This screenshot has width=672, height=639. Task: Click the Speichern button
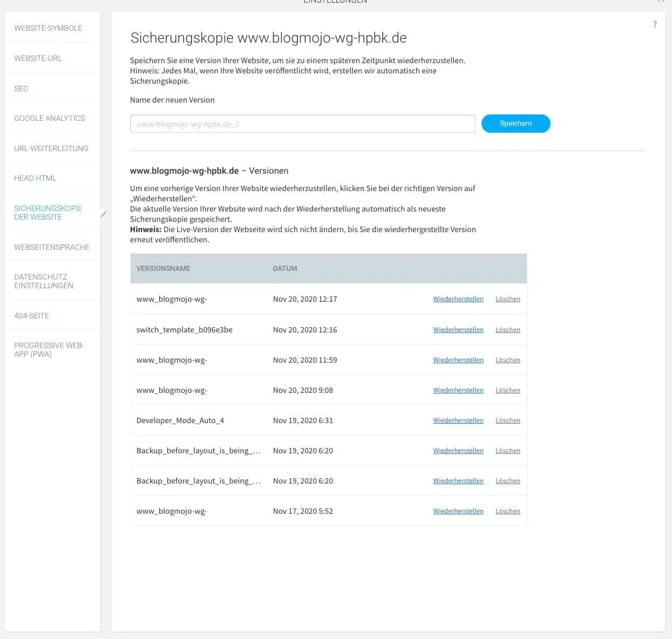click(x=515, y=124)
